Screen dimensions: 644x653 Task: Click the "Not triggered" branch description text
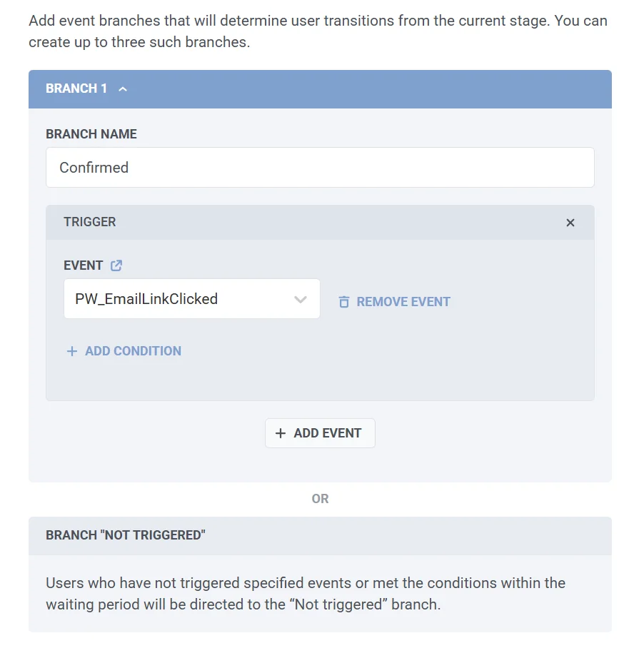tap(306, 594)
